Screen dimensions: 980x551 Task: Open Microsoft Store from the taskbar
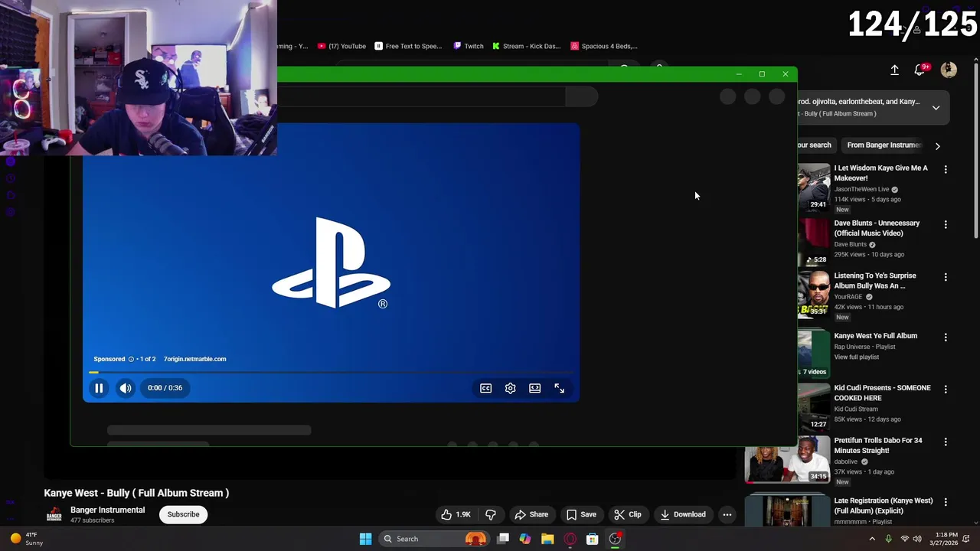(592, 539)
